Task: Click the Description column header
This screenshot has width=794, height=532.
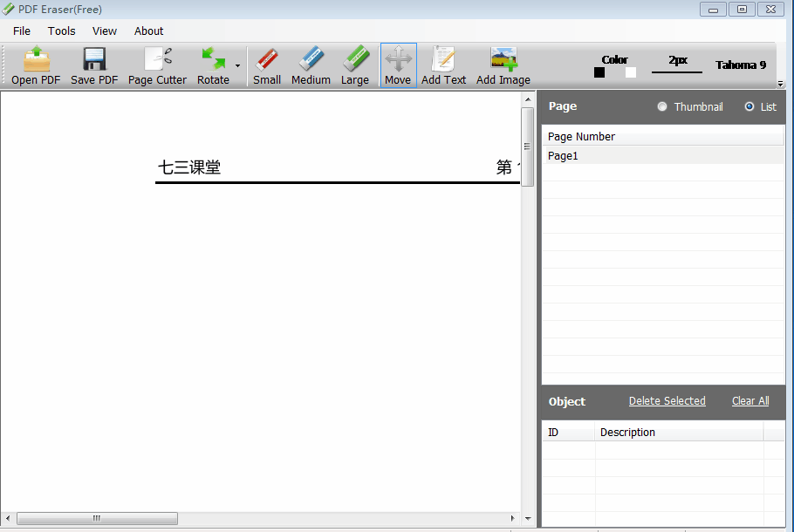Action: click(679, 433)
